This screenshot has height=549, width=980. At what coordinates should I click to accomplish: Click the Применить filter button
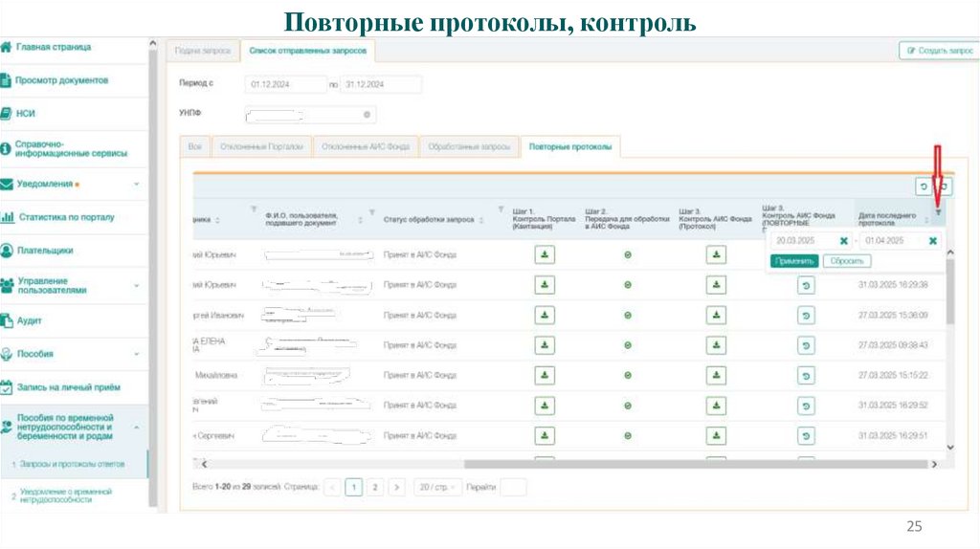coord(793,261)
